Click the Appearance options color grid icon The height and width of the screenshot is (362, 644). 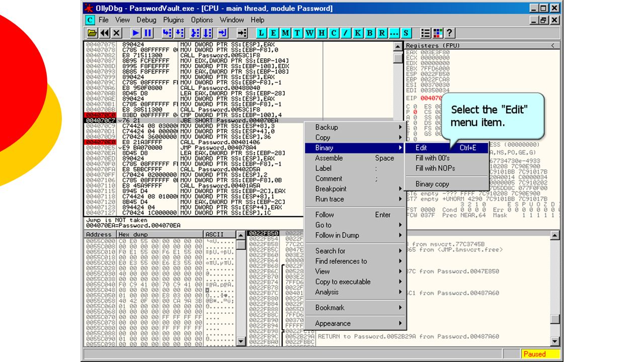coord(438,33)
